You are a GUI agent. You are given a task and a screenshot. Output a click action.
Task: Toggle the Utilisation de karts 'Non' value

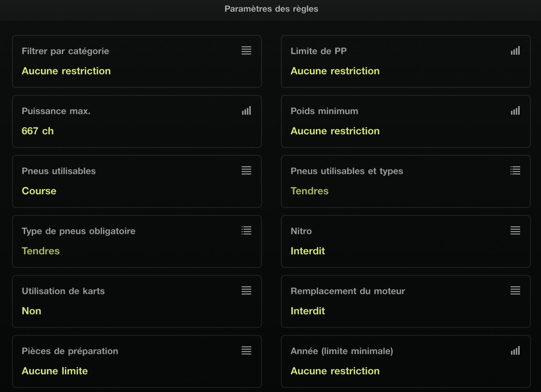31,311
